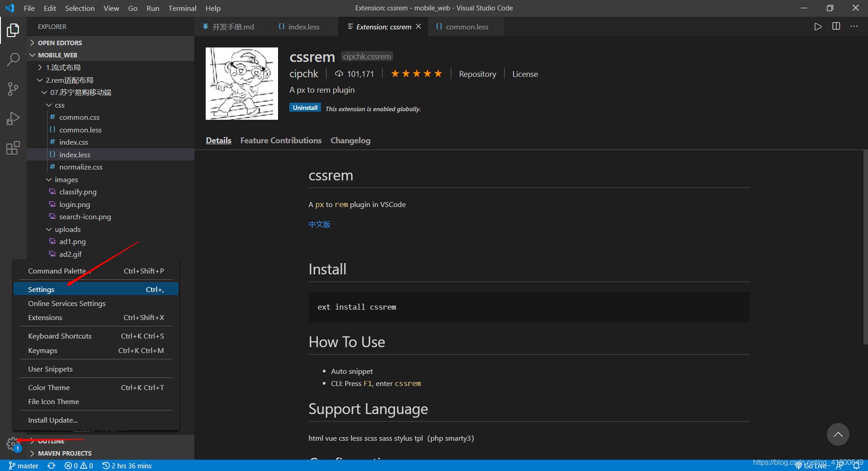Select the Details tab
Viewport: 868px width, 471px height.
218,141
